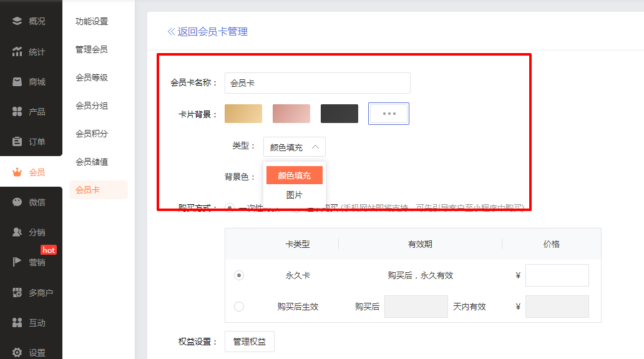Choose 图片 from the type dropdown list
This screenshot has width=644, height=359.
[x=294, y=195]
